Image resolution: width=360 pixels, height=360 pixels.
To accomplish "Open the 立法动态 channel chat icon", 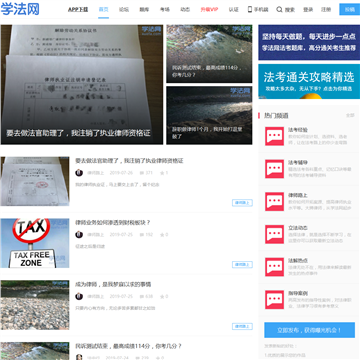I will pyautogui.click(x=274, y=234).
